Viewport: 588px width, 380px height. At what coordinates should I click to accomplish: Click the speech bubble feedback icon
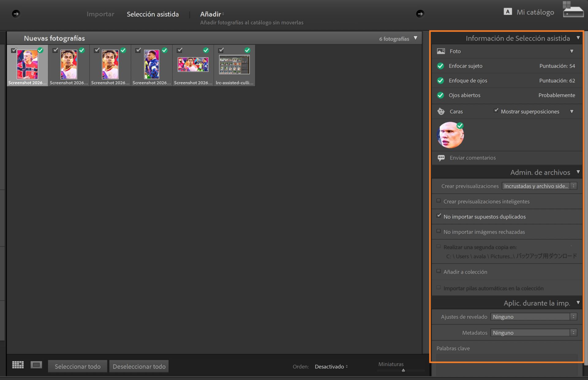(x=441, y=158)
